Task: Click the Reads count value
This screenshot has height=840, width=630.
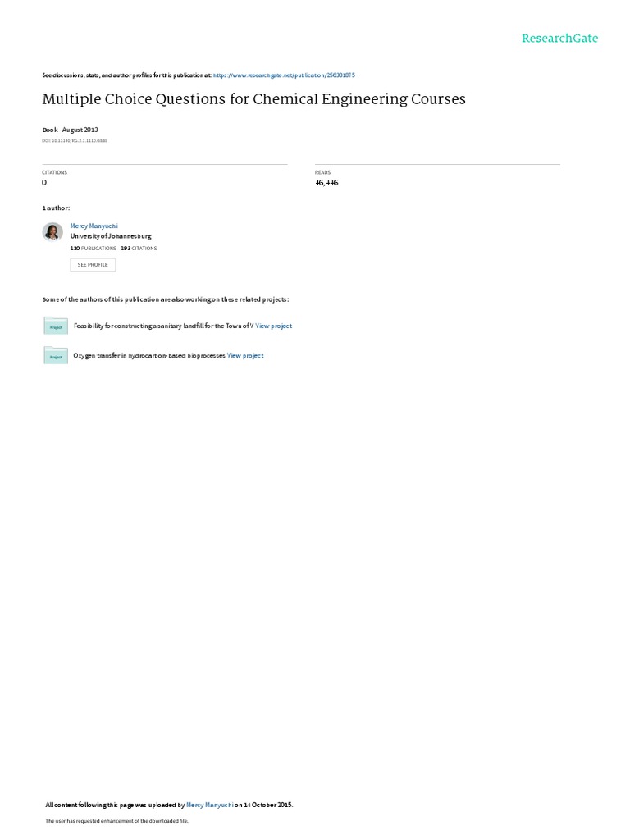Action: 326,183
